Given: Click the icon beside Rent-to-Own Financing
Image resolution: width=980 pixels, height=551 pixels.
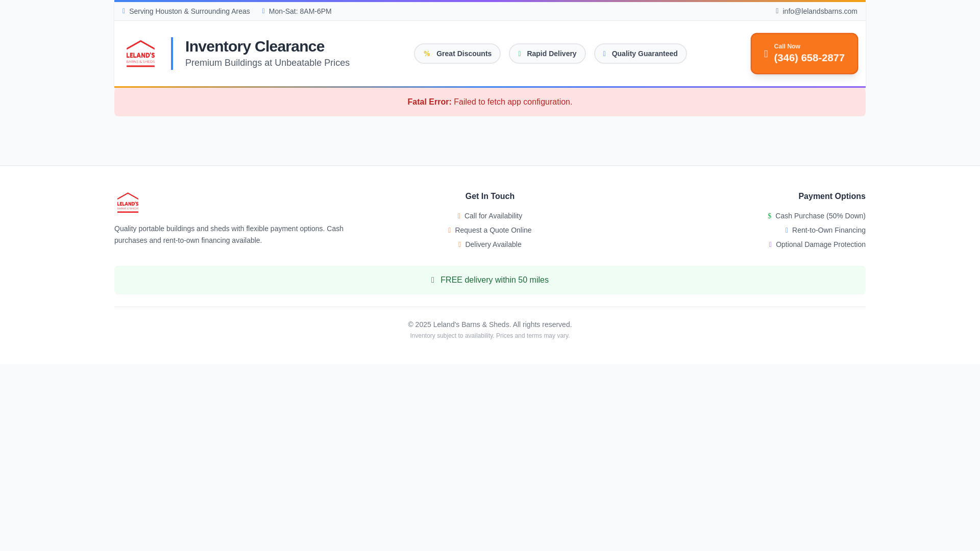Looking at the screenshot, I should pyautogui.click(x=787, y=230).
